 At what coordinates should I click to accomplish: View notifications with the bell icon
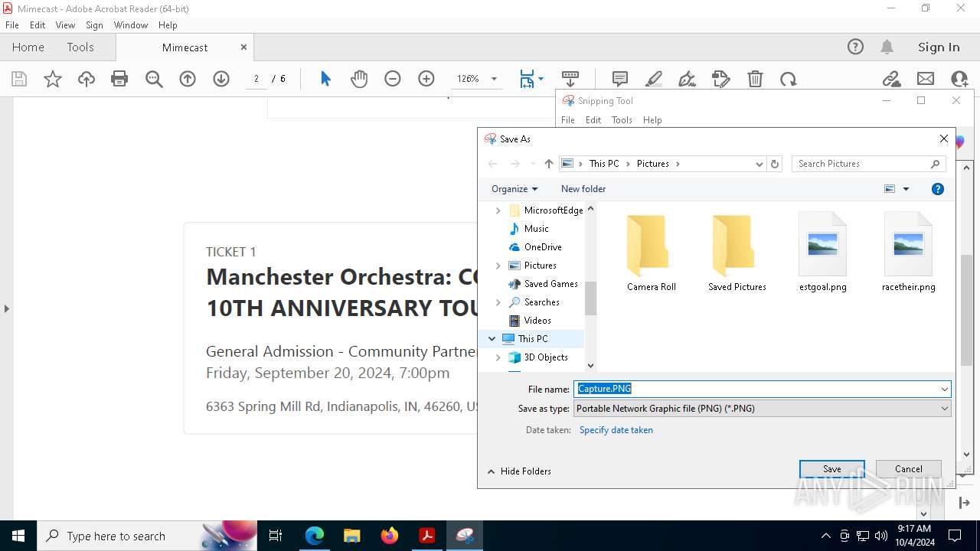click(x=887, y=47)
